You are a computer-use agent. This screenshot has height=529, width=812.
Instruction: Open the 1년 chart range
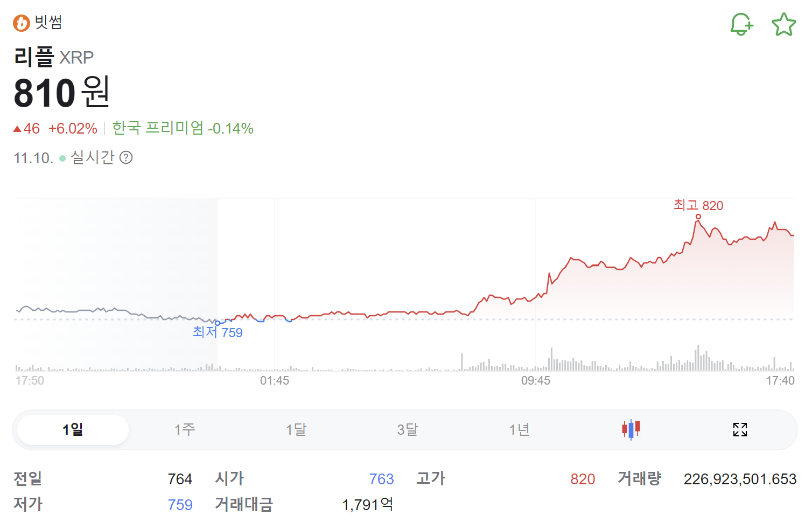519,429
